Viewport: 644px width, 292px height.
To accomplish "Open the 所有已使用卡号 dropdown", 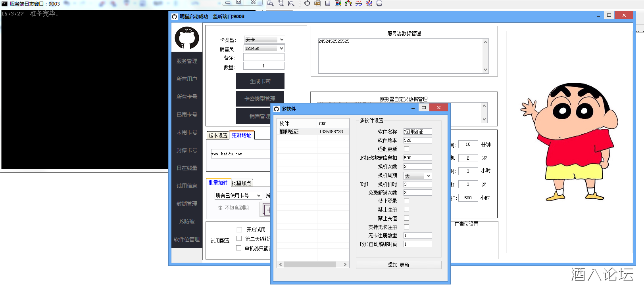I will 238,195.
